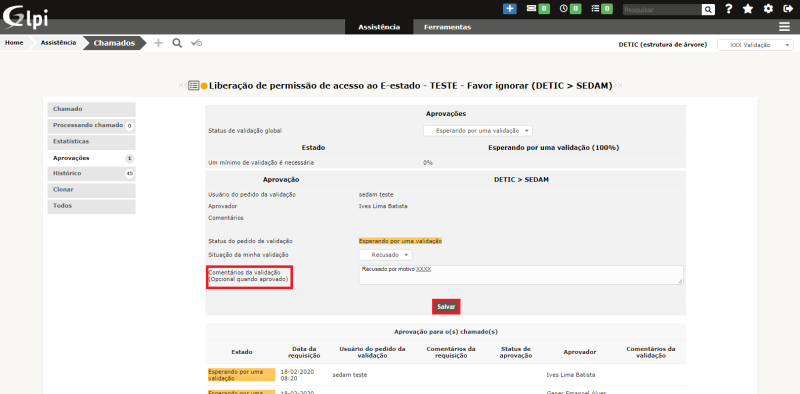This screenshot has width=800, height=394.
Task: Open settings gear icon in header
Action: (x=768, y=9)
